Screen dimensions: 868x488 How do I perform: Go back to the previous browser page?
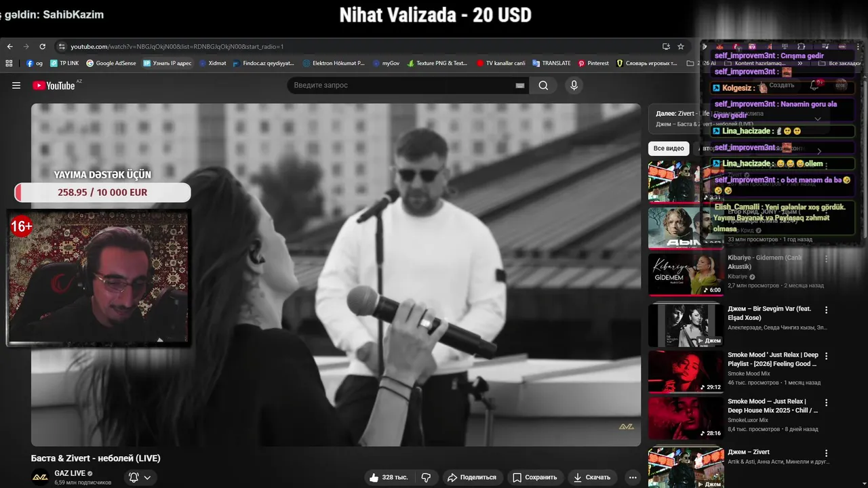[x=9, y=47]
